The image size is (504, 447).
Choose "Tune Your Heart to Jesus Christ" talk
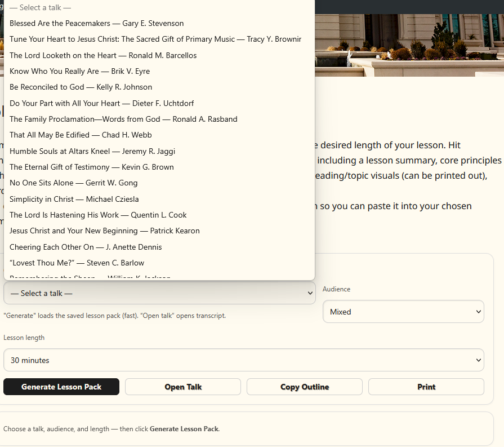coord(155,39)
